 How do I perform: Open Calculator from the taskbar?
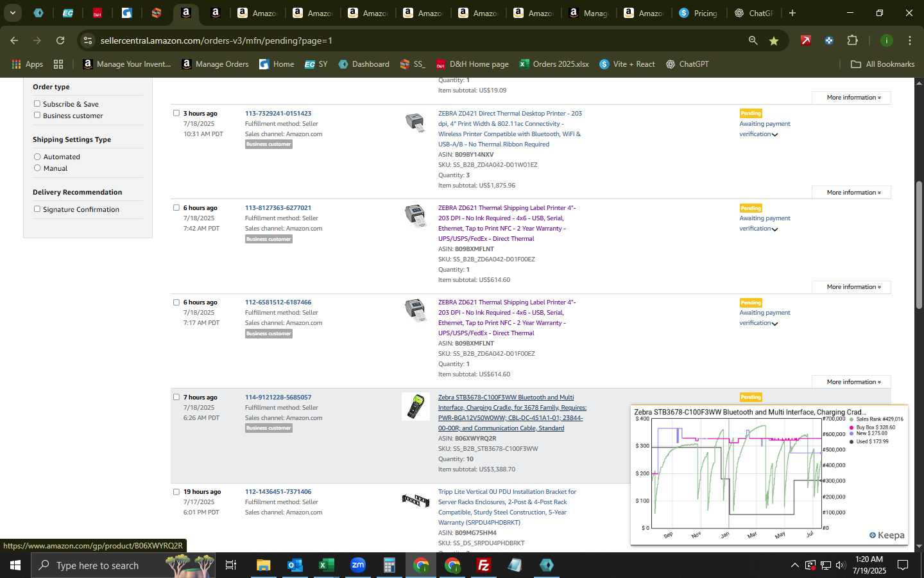tap(389, 565)
